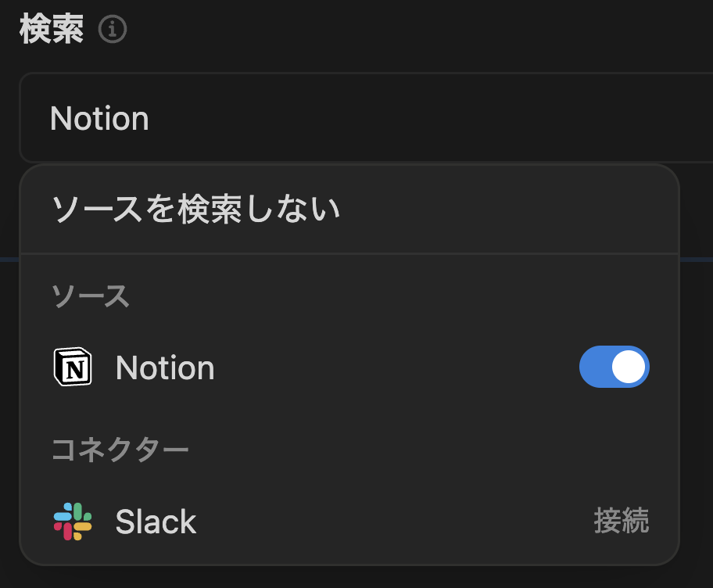
Task: Close the source dropdown via the 検索 field
Action: [366, 117]
